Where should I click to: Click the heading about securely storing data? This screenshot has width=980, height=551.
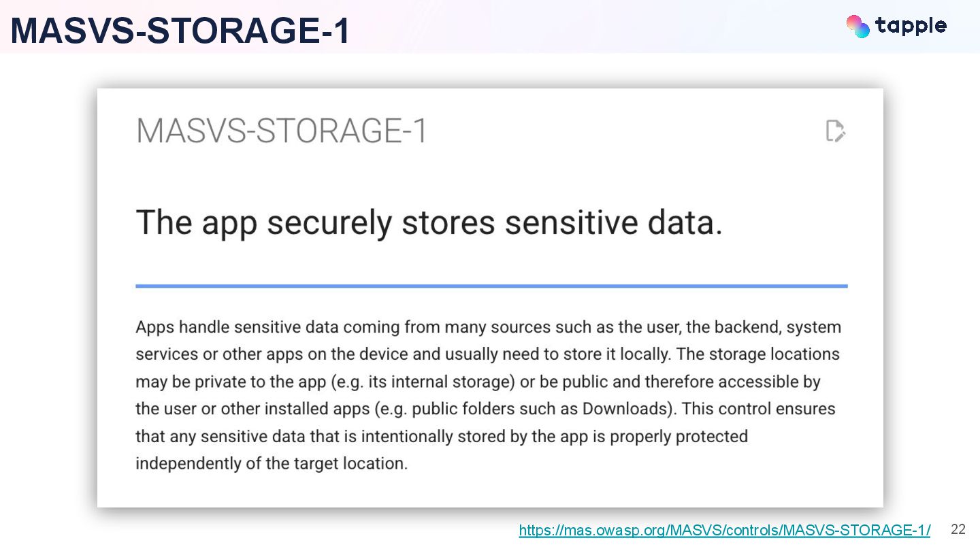429,223
